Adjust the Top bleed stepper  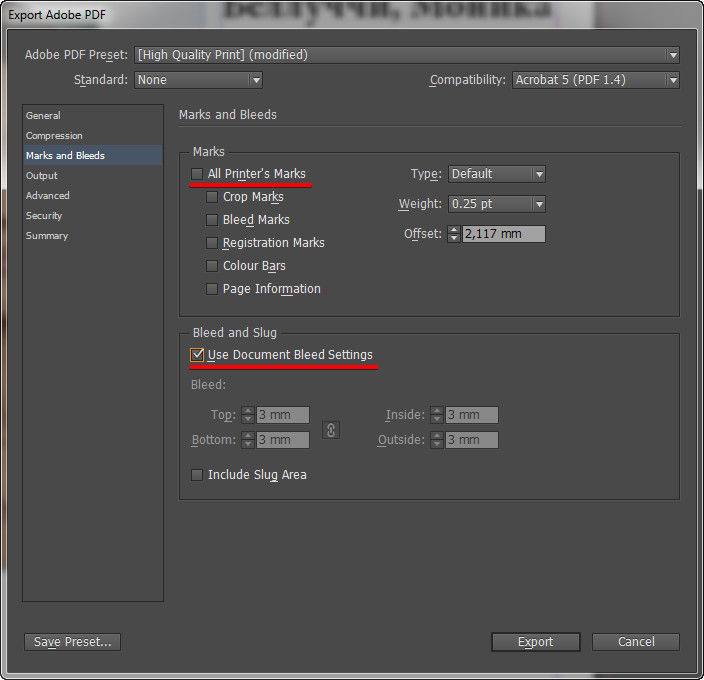248,415
